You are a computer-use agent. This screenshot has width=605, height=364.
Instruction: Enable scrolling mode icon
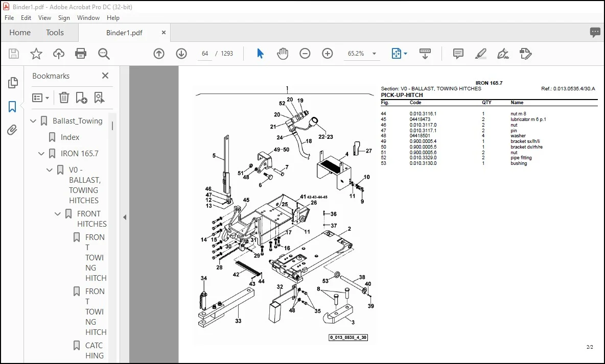(x=425, y=54)
